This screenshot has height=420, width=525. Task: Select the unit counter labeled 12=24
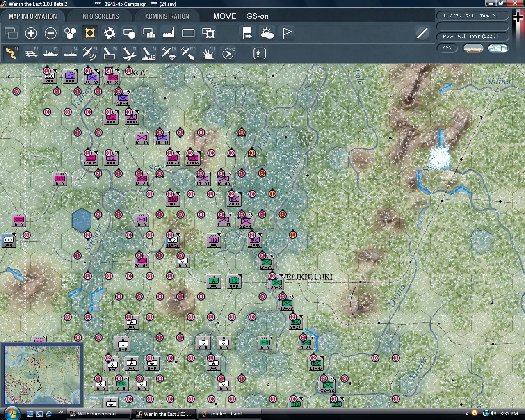pyautogui.click(x=142, y=179)
